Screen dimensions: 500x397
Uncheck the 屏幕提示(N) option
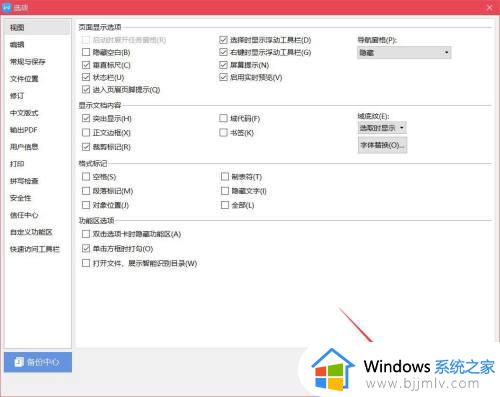coord(223,65)
